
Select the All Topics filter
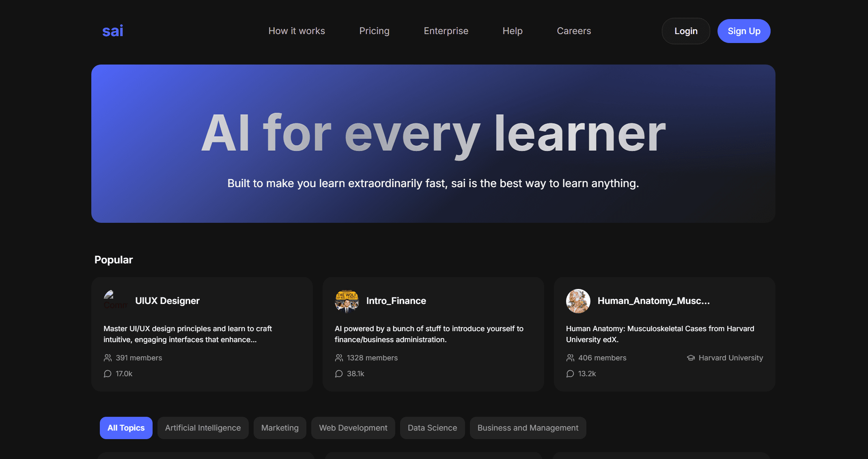(126, 428)
